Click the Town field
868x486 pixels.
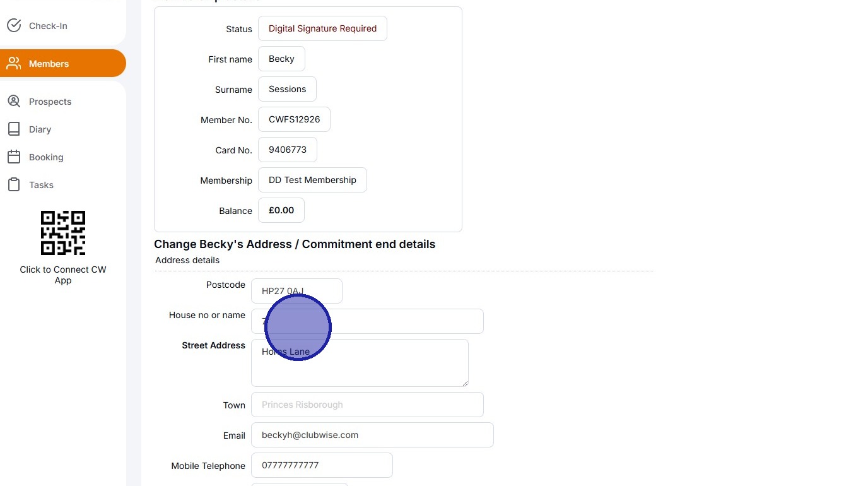[367, 405]
